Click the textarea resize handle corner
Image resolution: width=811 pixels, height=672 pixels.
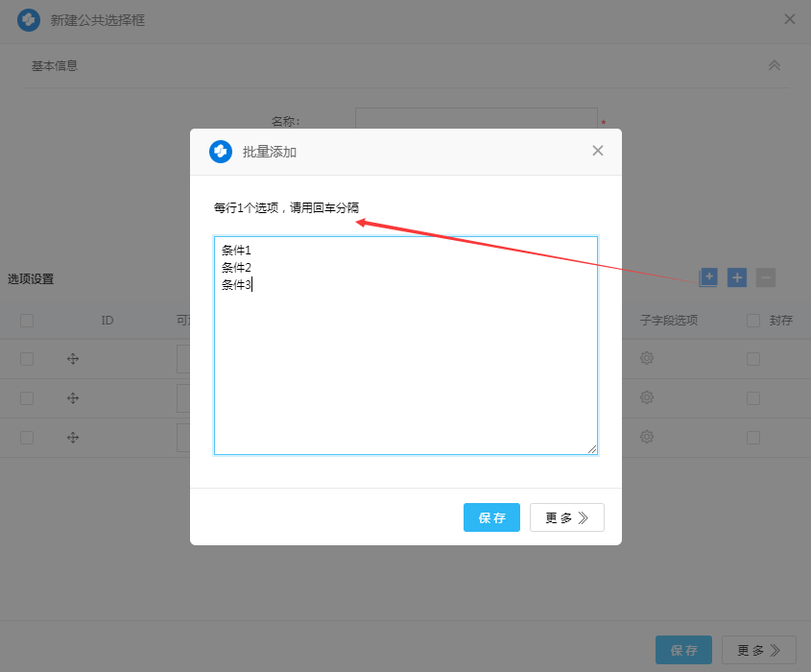592,449
